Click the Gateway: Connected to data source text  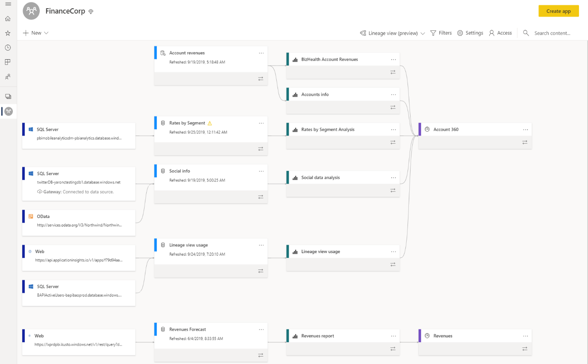click(x=78, y=192)
